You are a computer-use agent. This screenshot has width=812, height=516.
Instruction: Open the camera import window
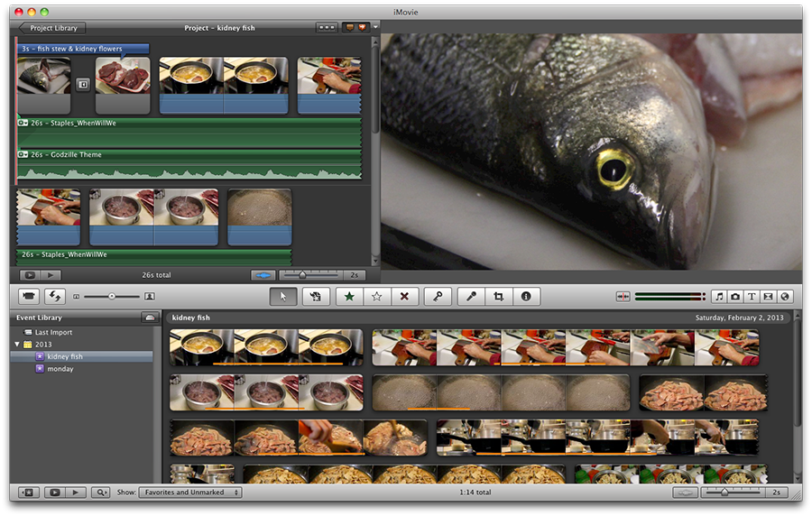point(30,296)
